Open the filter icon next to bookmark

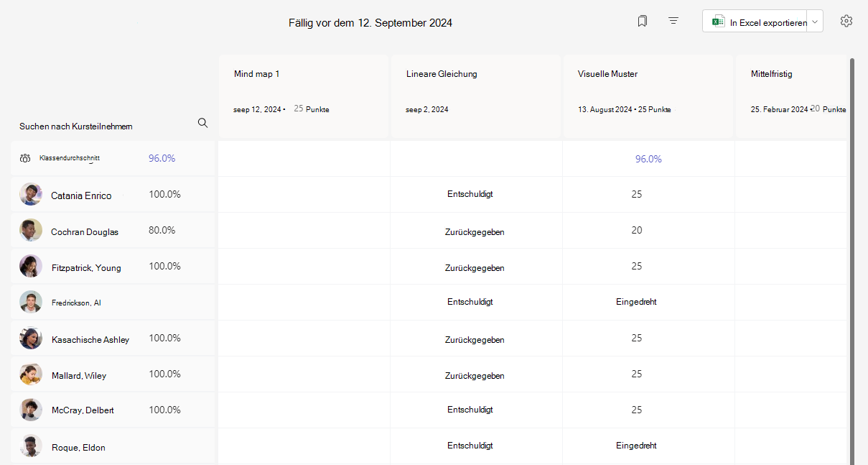(673, 22)
